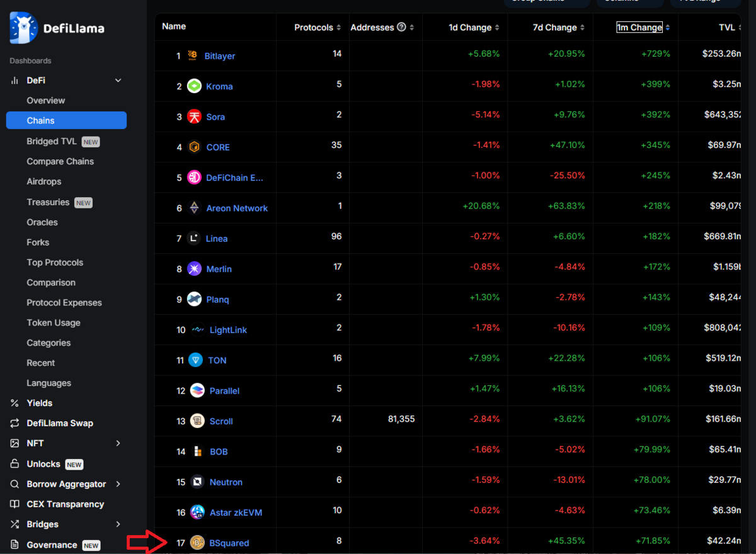
Task: Click the TVL column header
Action: pos(727,28)
